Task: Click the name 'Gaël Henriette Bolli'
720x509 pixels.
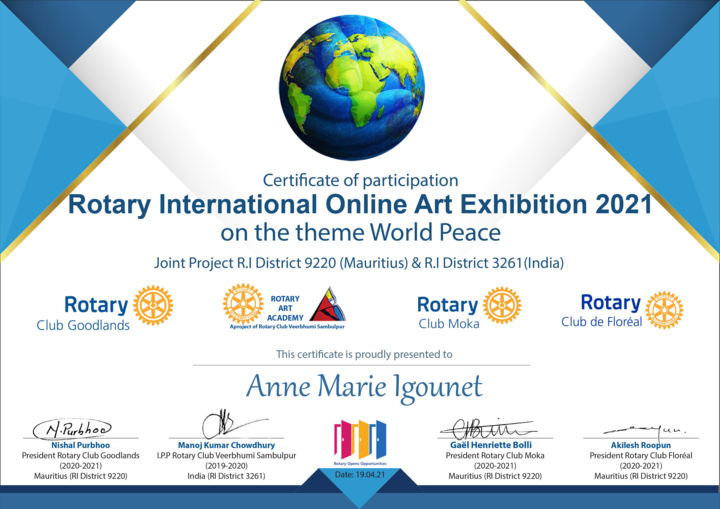Action: (x=491, y=445)
